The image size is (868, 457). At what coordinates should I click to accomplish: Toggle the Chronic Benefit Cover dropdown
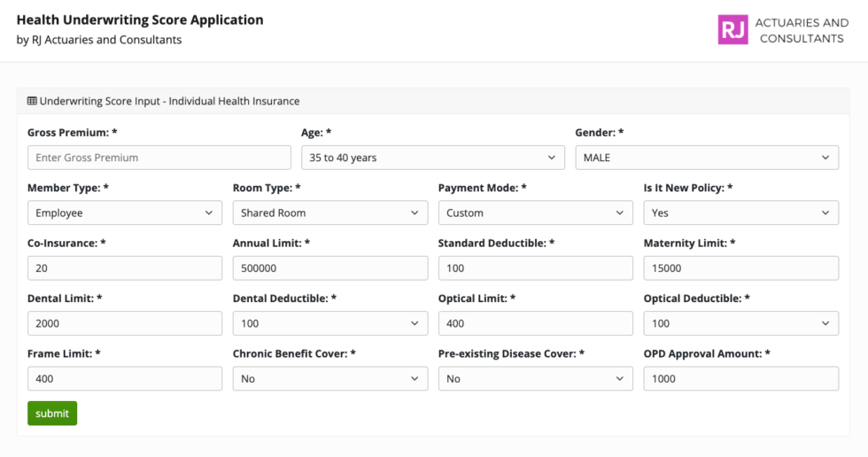click(329, 378)
